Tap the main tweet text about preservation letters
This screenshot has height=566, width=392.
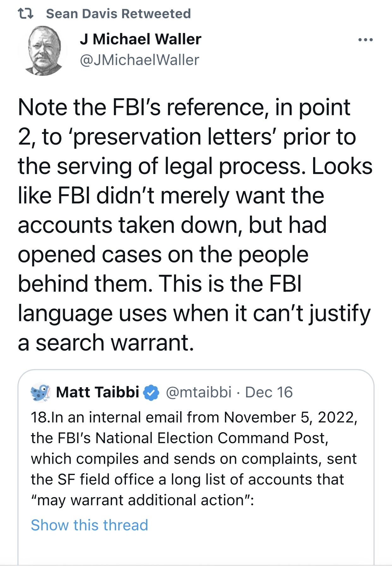(x=195, y=225)
